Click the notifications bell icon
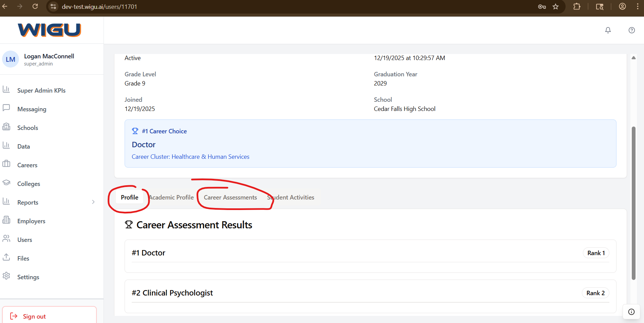Viewport: 644px width, 323px height. click(608, 30)
